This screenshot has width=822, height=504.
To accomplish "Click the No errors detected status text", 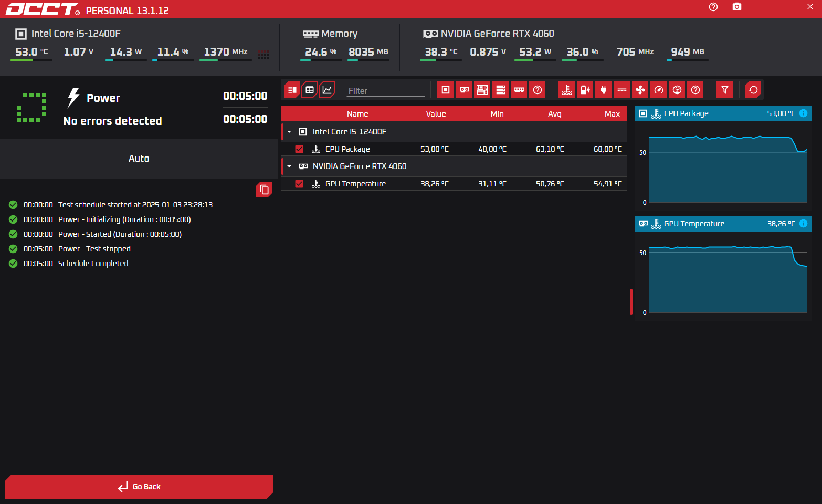I will point(112,121).
